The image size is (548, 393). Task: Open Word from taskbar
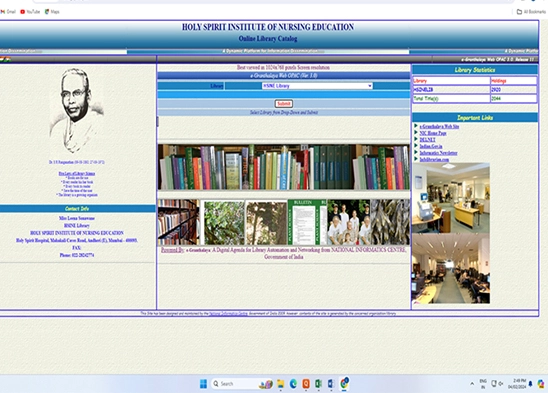click(331, 384)
